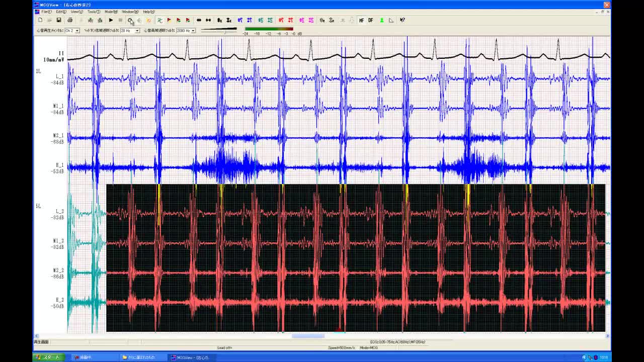
Task: Toggle the horizontal double-arrow expand icon
Action: click(199, 20)
